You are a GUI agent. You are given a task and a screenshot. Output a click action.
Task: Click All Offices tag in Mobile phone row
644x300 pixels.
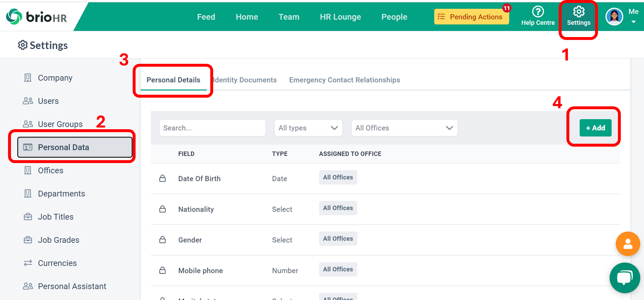click(338, 269)
